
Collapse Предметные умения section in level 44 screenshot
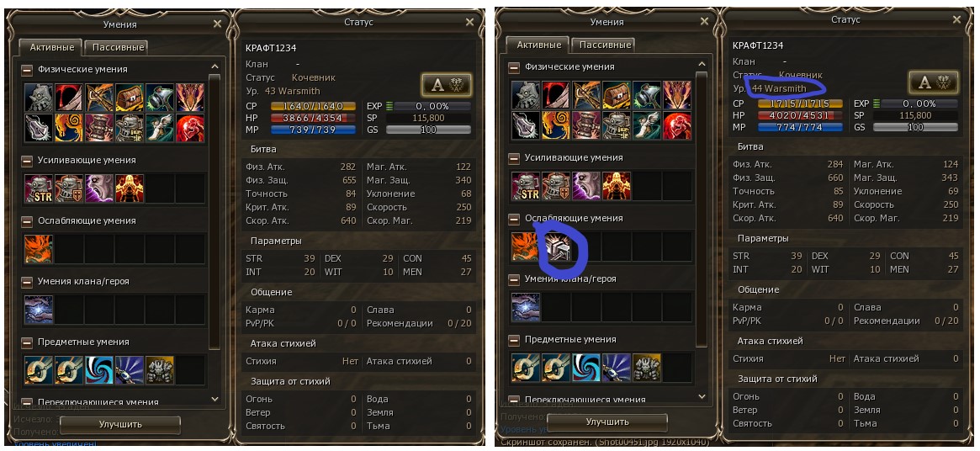pyautogui.click(x=514, y=340)
